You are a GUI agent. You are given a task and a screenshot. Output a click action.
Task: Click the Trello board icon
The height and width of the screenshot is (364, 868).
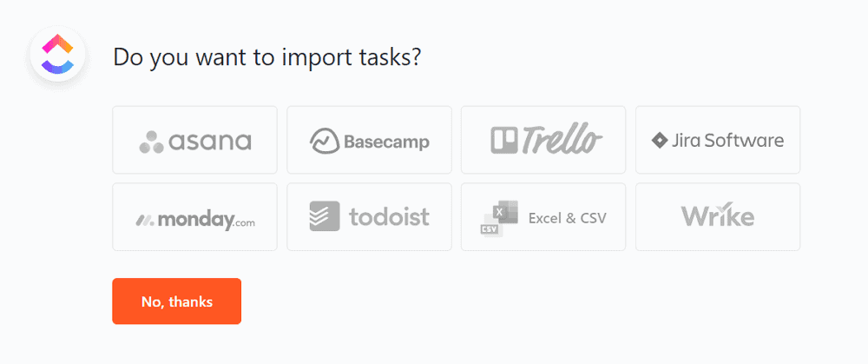point(503,140)
